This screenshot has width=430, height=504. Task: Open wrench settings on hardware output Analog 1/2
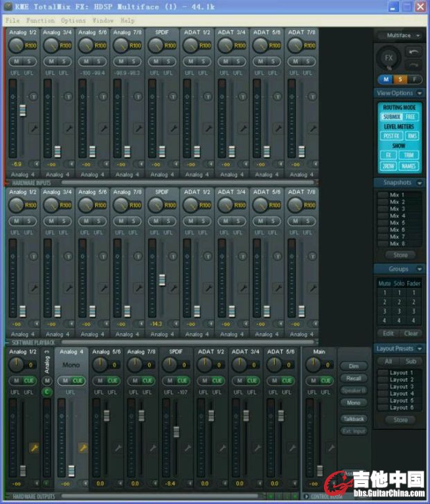pyautogui.click(x=34, y=447)
